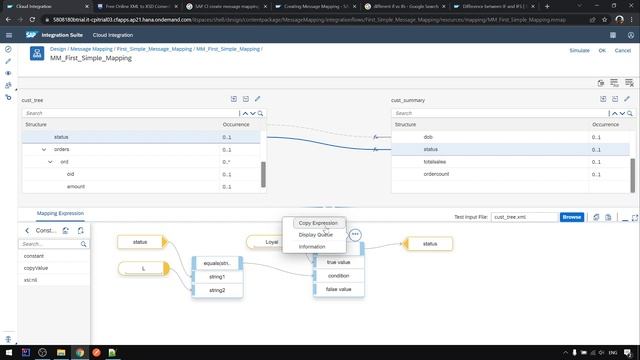Image resolution: width=640 pixels, height=360 pixels.
Task: Click cust_tree edit pencil icon
Action: [x=258, y=99]
